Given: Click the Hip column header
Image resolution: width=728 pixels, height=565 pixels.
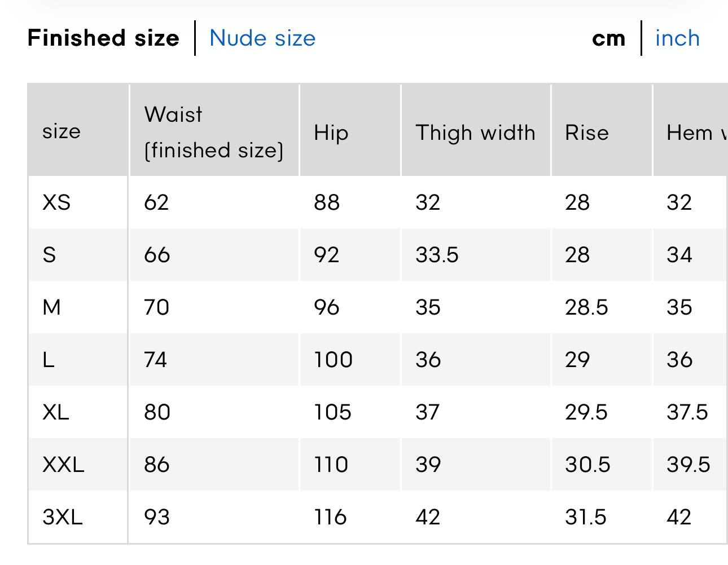Looking at the screenshot, I should [331, 133].
